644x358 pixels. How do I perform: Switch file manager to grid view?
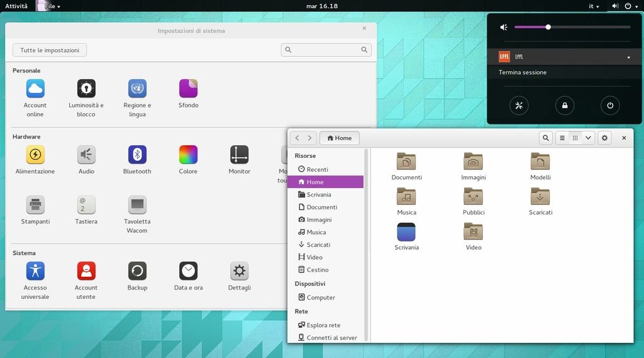click(x=575, y=138)
